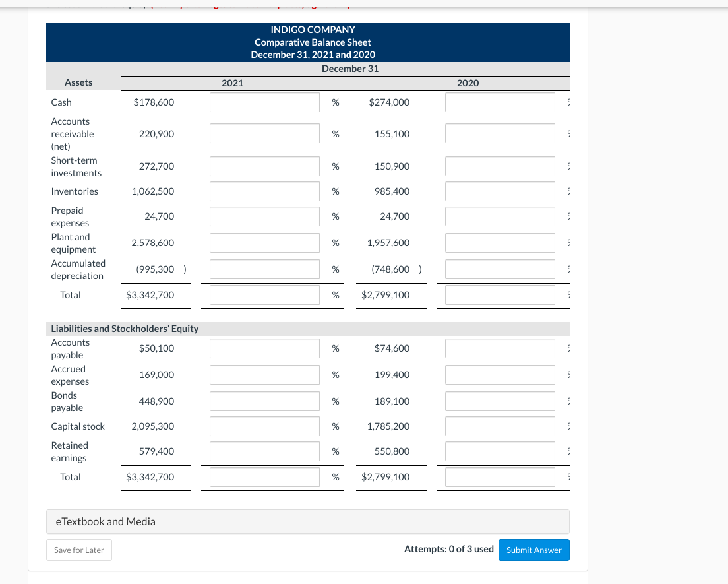Click the 2020 Accrued expenses percentage input
This screenshot has height=584, width=728.
tap(500, 375)
